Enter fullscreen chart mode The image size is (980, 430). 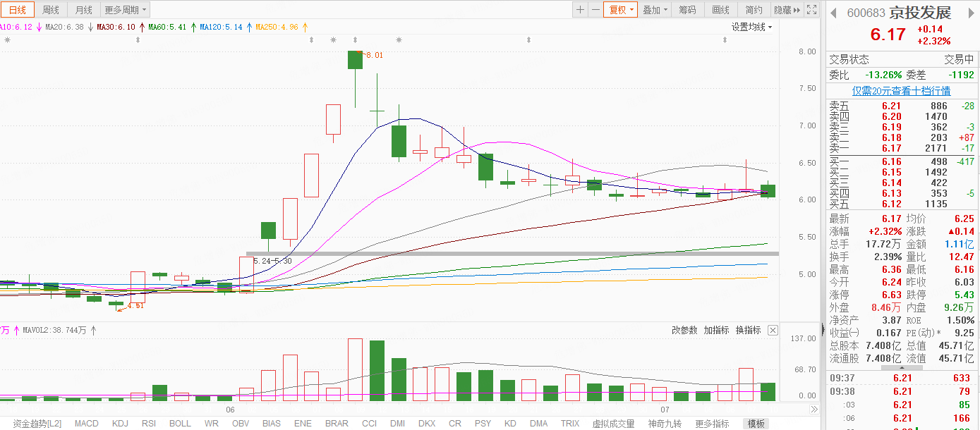(x=813, y=10)
